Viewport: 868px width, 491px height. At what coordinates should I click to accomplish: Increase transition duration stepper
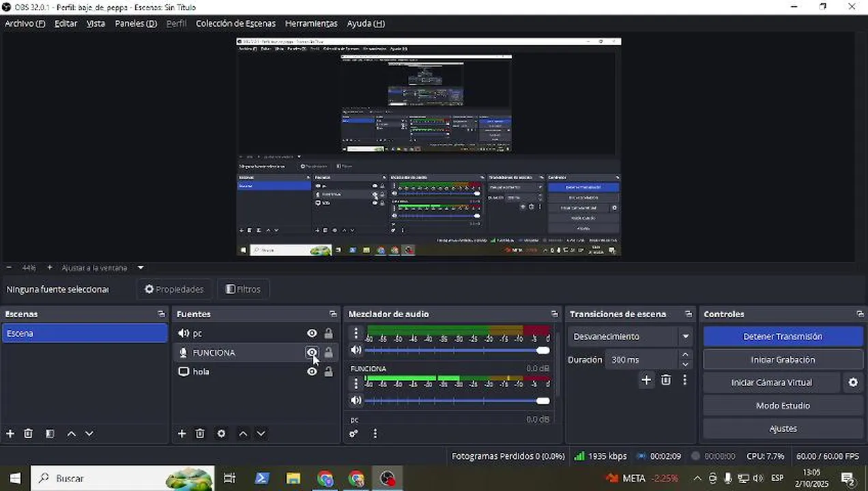686,355
